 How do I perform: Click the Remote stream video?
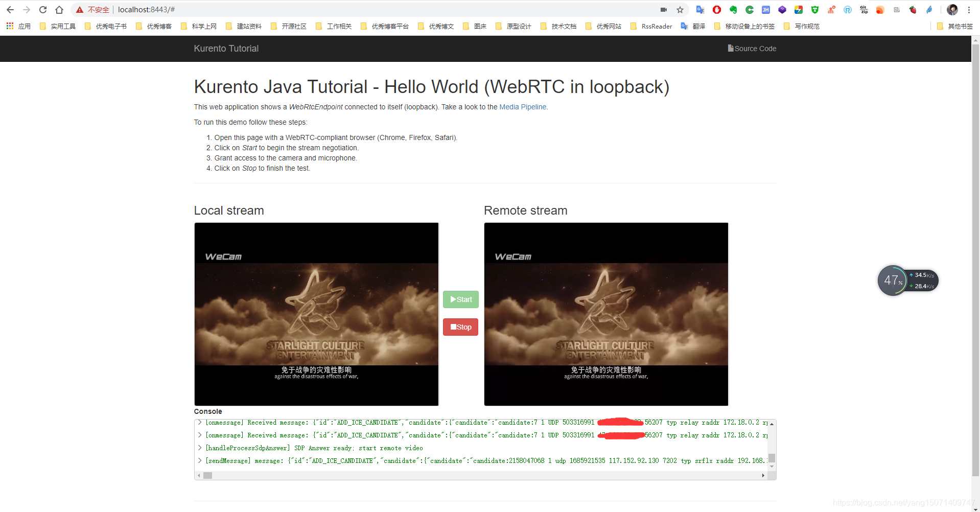pyautogui.click(x=606, y=314)
